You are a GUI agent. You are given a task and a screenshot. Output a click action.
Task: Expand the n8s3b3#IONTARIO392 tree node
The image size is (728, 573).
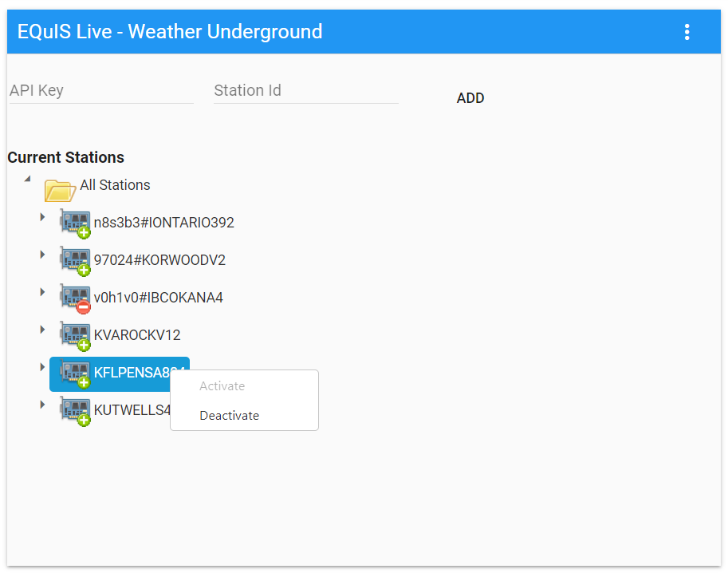[x=42, y=215]
